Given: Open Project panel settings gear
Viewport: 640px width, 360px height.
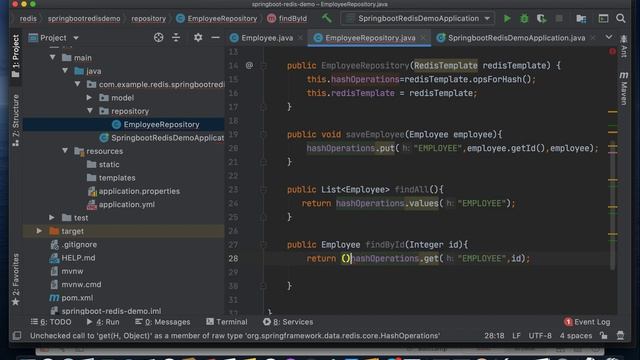Looking at the screenshot, I should click(x=198, y=38).
